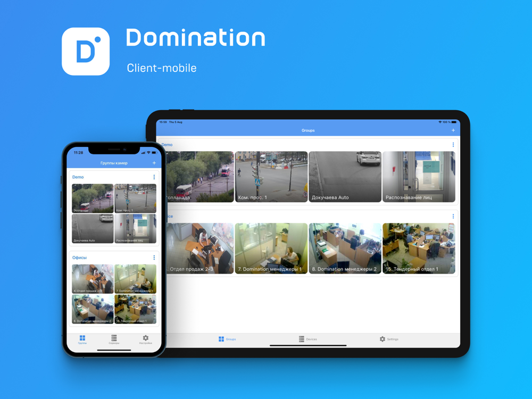Viewport: 532px width, 399px height.
Task: Click the Офисы group title on the phone
Action: [x=79, y=257]
